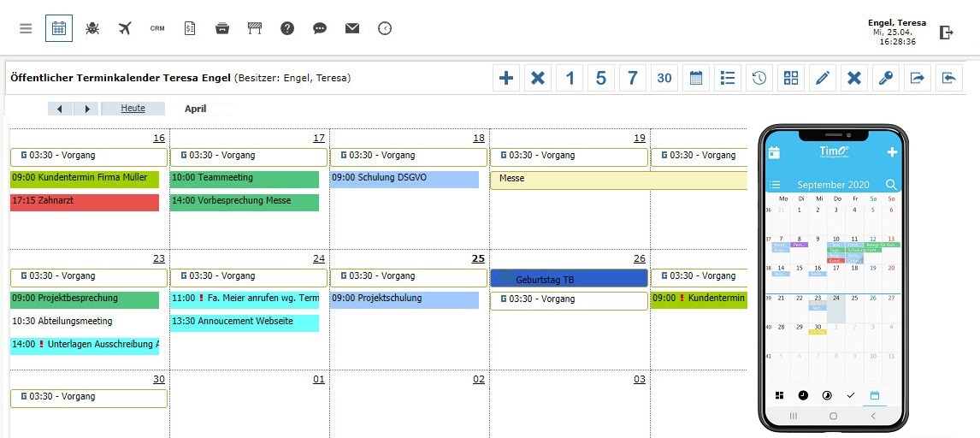Open the red Zahnarzt appointment

[85, 202]
